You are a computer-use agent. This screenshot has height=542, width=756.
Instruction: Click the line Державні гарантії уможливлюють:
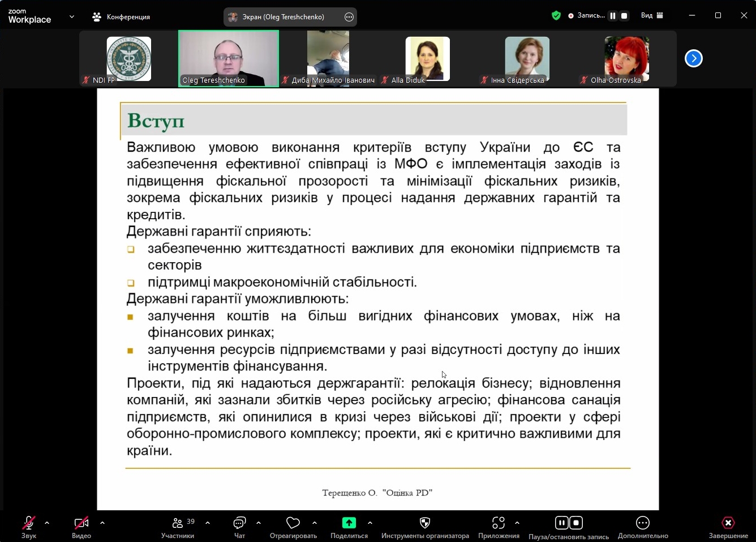[x=238, y=298]
